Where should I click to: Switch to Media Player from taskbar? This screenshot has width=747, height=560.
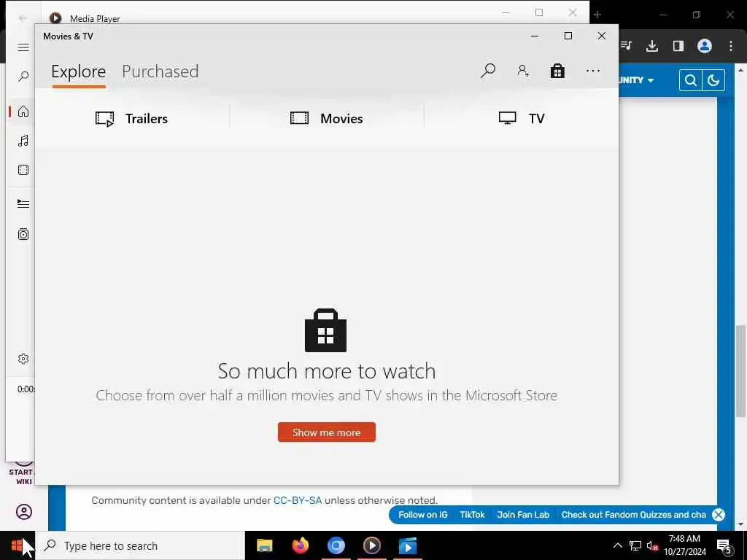click(x=371, y=545)
